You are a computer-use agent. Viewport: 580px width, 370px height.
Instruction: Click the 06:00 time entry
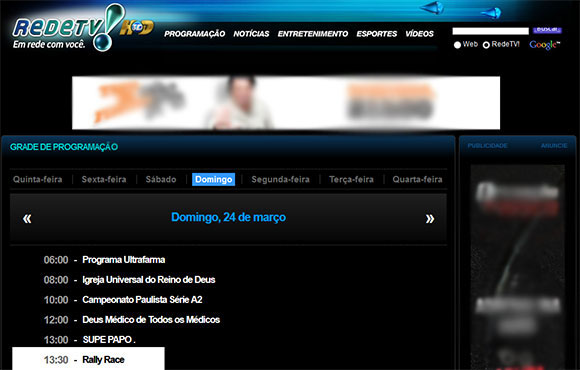click(56, 260)
